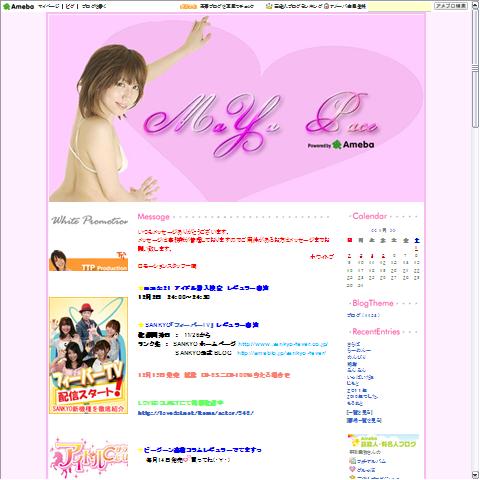Image resolution: width=480 pixels, height=480 pixels.
Task: Click the crown ranking icon in top bar
Action: tap(269, 6)
